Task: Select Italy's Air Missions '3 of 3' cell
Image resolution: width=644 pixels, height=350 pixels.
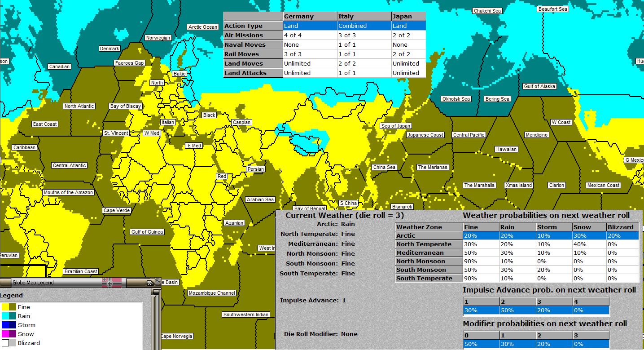Action: coord(364,35)
